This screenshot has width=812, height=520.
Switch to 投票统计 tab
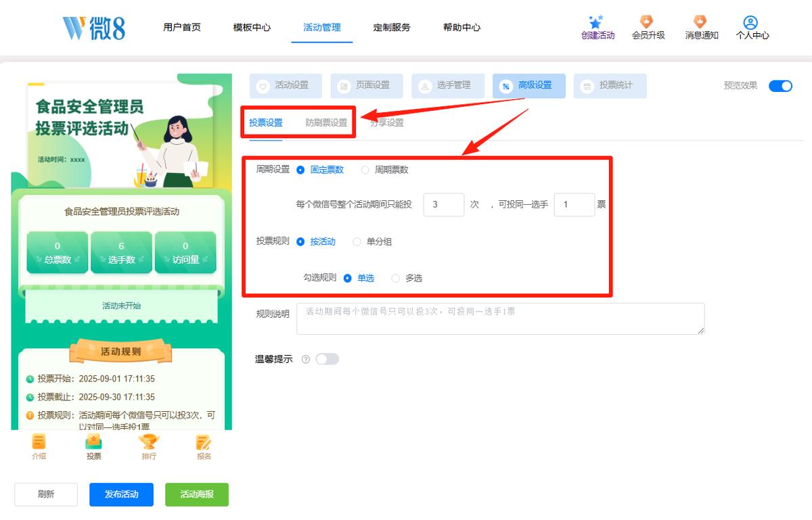coord(610,86)
